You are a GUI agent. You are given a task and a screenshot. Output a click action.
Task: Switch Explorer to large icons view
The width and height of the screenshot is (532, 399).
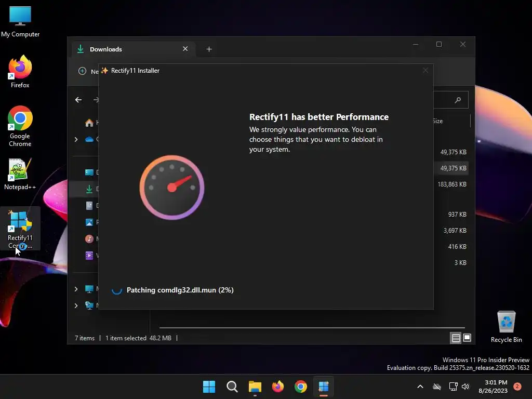467,338
